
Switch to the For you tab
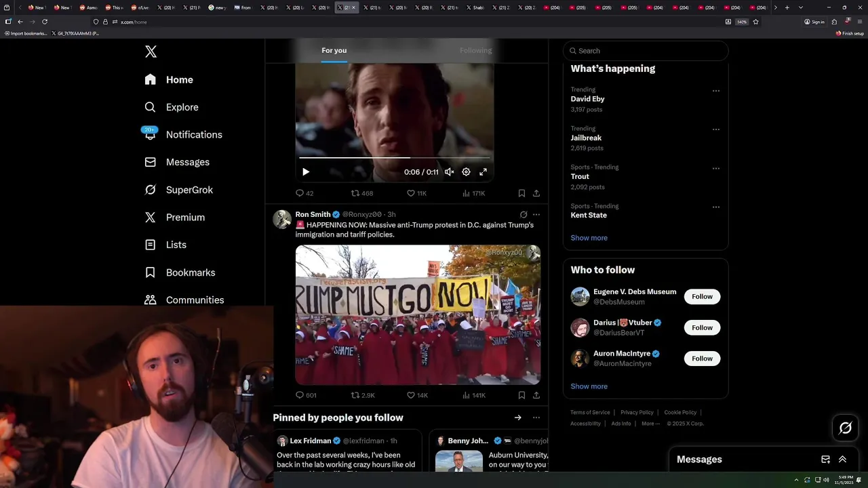point(334,50)
